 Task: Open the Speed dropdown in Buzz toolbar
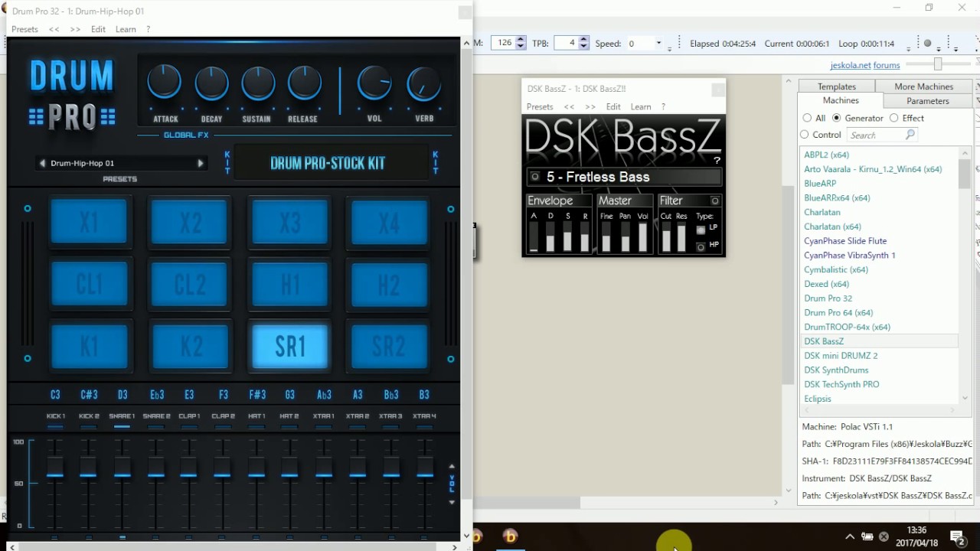click(658, 44)
